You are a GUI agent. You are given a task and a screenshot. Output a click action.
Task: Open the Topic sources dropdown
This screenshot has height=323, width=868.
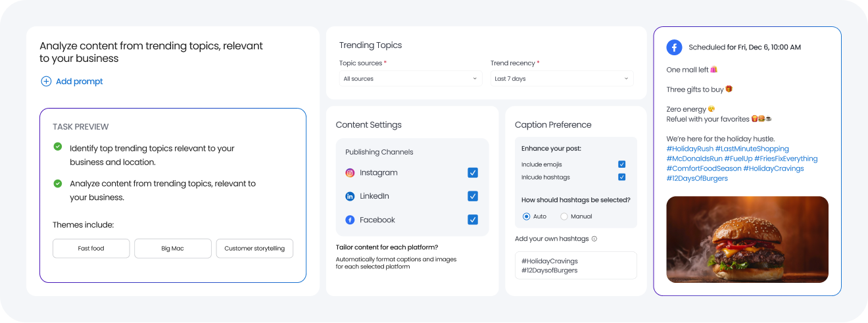click(410, 78)
